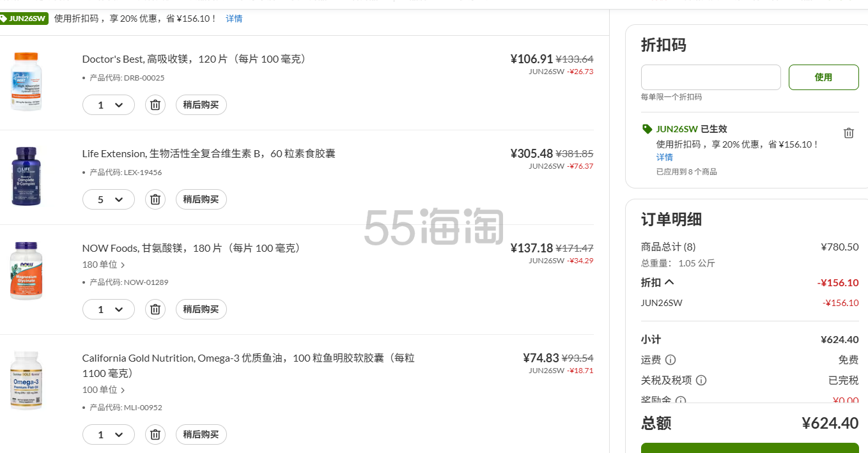Click the ¥74.83 discounted price
This screenshot has width=868, height=453.
tap(541, 358)
